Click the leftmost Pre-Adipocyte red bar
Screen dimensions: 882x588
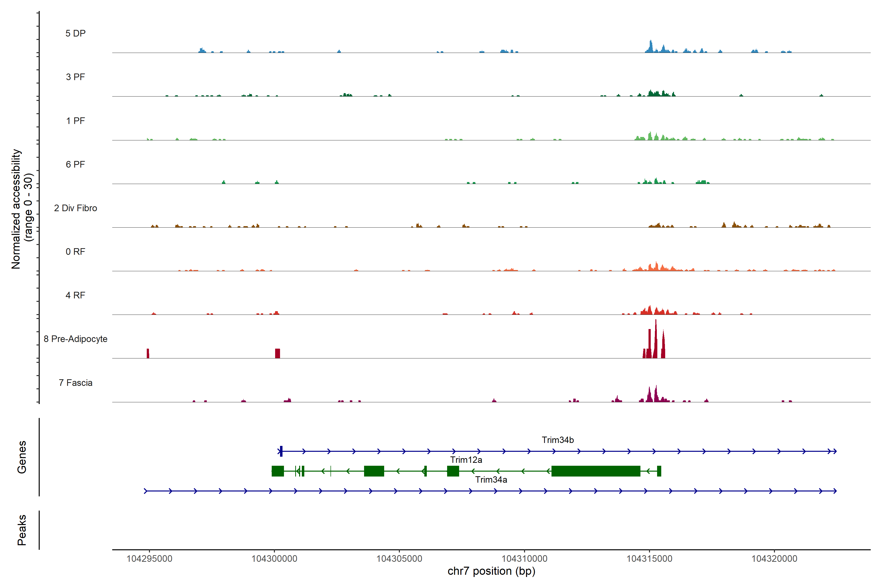pyautogui.click(x=148, y=353)
